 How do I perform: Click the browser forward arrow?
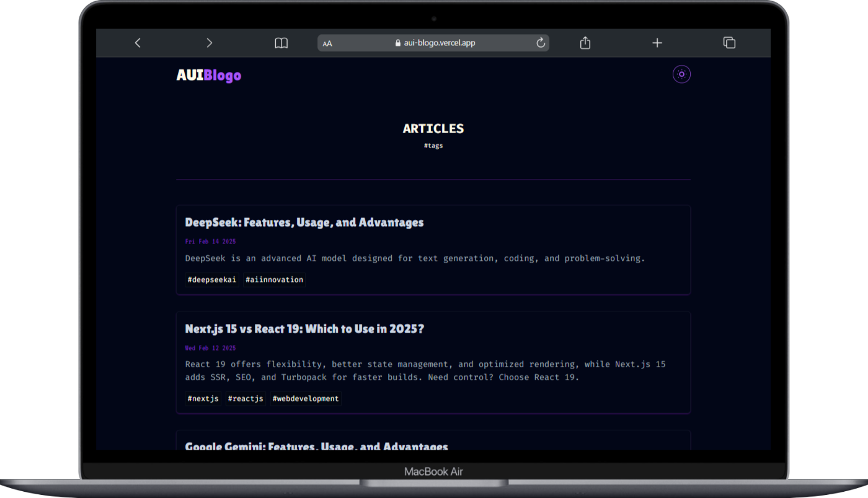209,43
